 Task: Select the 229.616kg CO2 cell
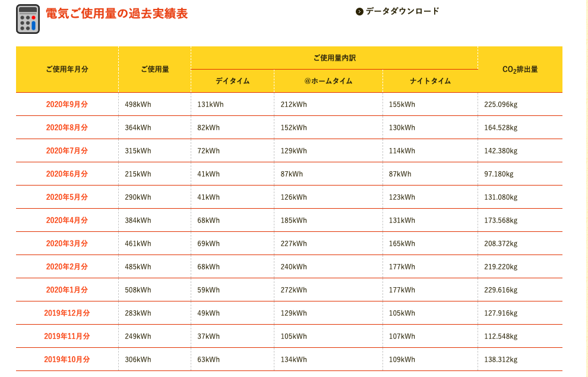tap(520, 290)
